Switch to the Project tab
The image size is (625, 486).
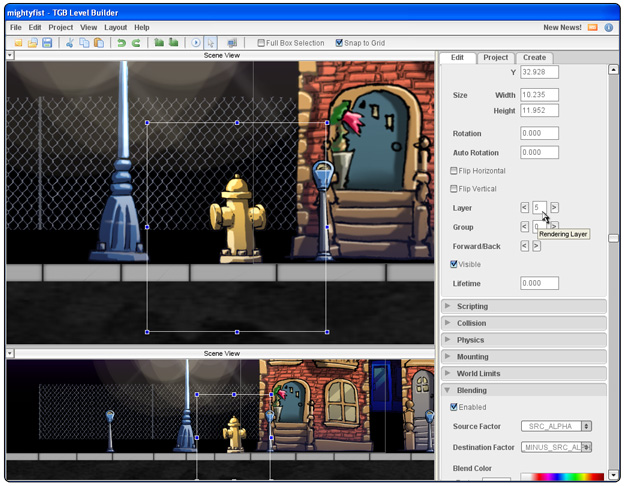[x=495, y=57]
